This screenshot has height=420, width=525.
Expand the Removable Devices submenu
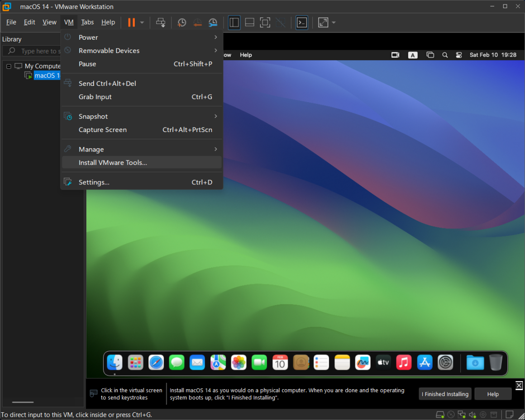tap(142, 51)
